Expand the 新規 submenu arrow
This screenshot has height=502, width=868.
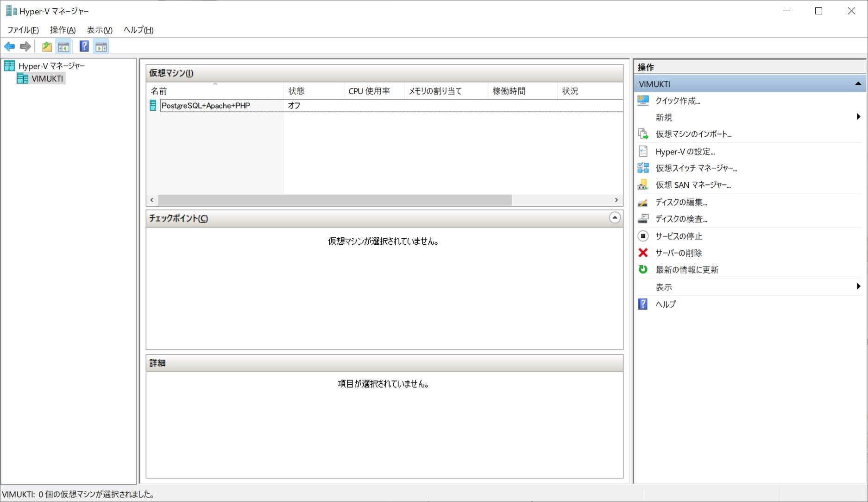(x=858, y=117)
